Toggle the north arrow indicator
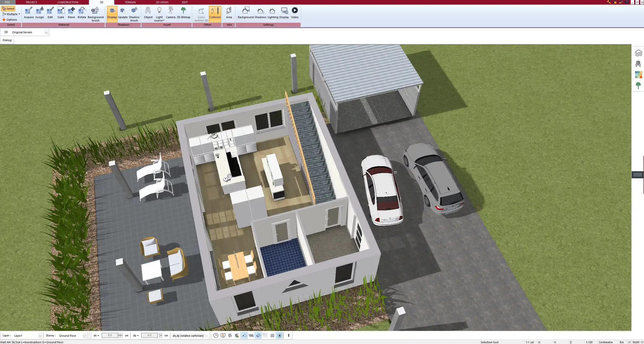 [x=280, y=335]
